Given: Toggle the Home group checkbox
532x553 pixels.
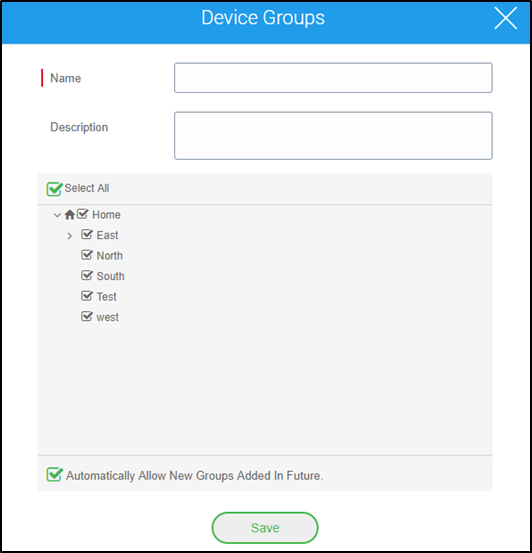Looking at the screenshot, I should [x=83, y=214].
